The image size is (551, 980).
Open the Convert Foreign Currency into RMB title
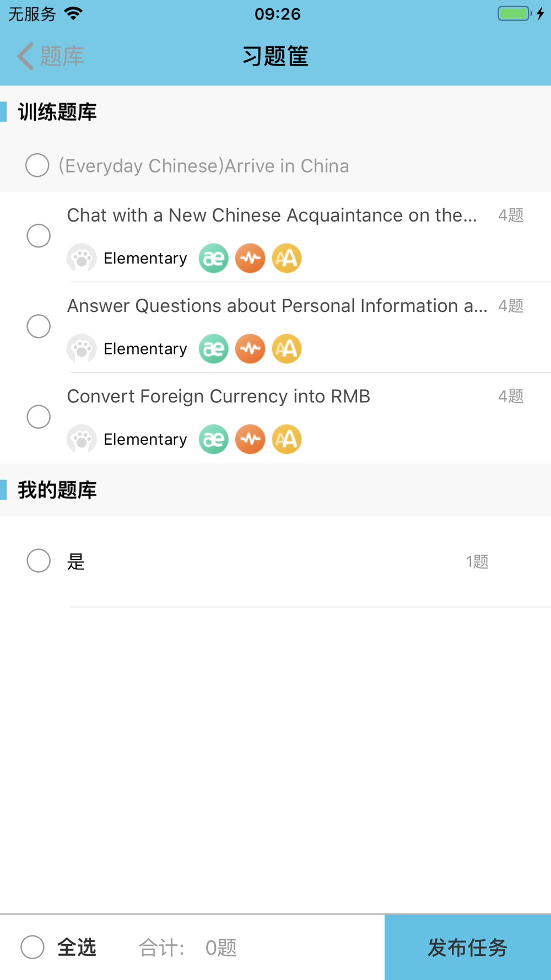219,396
